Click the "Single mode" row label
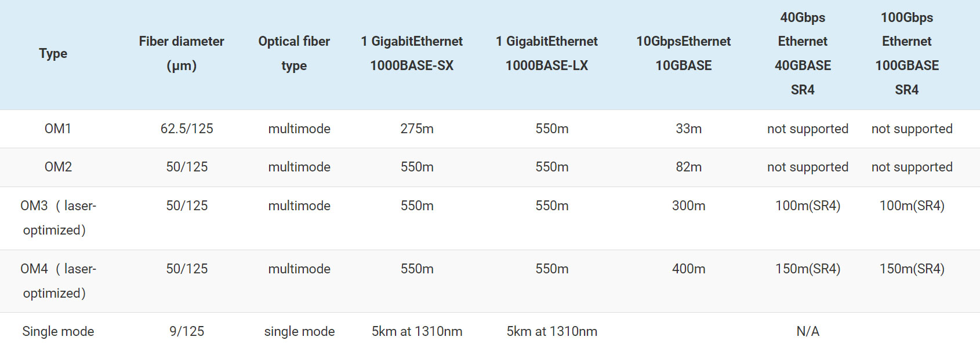 pyautogui.click(x=58, y=331)
